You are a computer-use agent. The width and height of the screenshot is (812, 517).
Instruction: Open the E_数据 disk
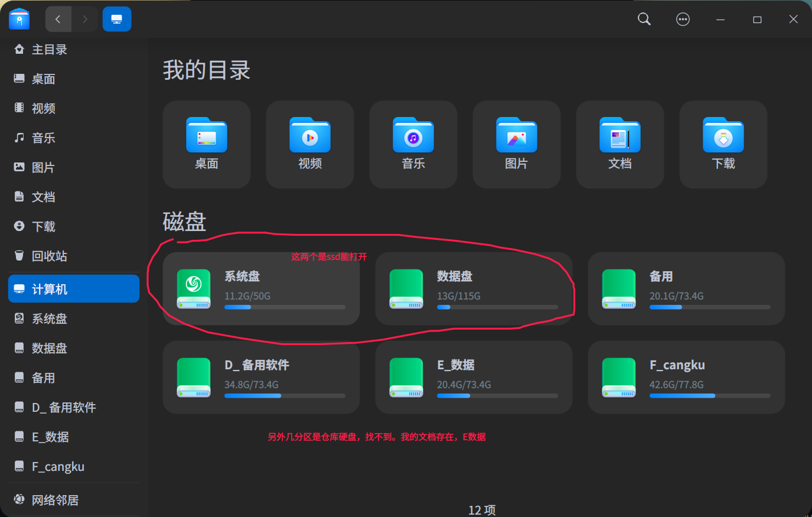[x=472, y=377]
